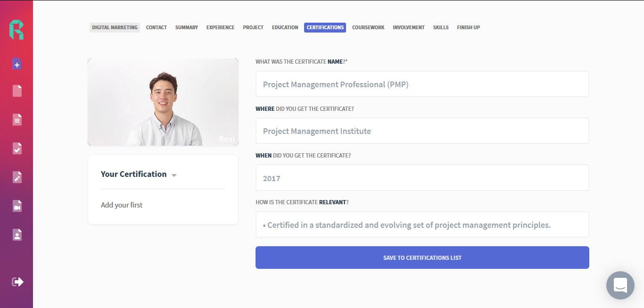Switch to the Summary tab
644x308 pixels.
187,27
